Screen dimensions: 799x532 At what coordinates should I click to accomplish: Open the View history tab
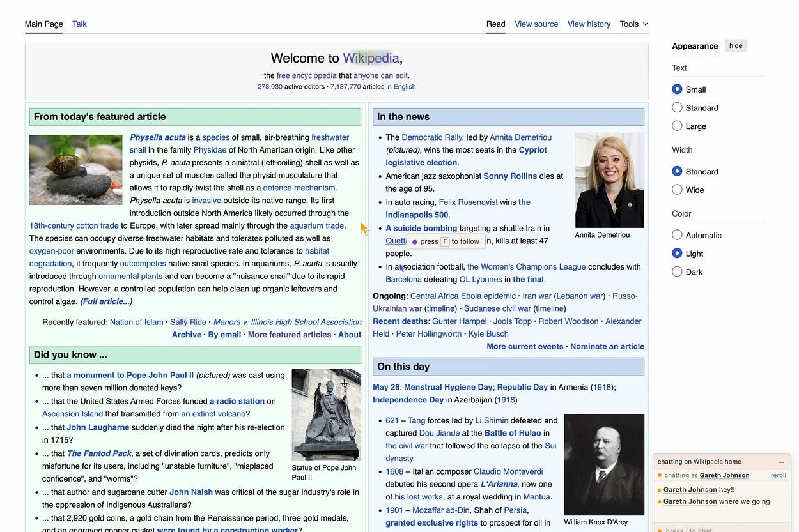pyautogui.click(x=589, y=24)
